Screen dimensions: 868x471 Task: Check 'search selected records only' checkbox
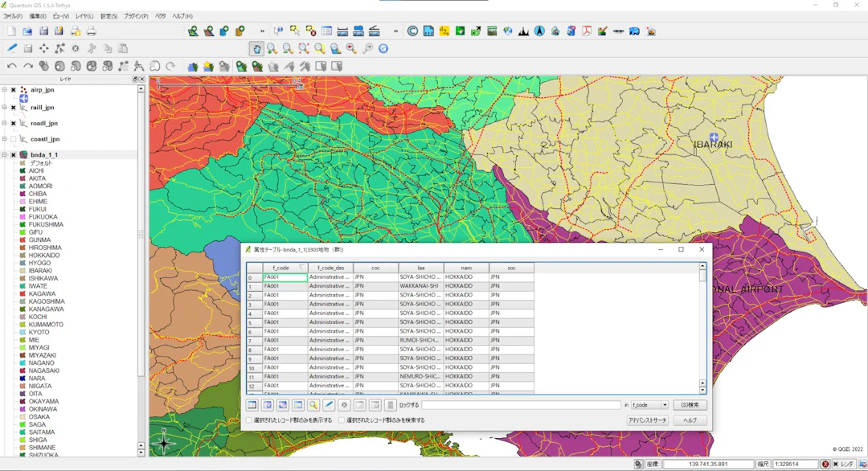pyautogui.click(x=342, y=420)
